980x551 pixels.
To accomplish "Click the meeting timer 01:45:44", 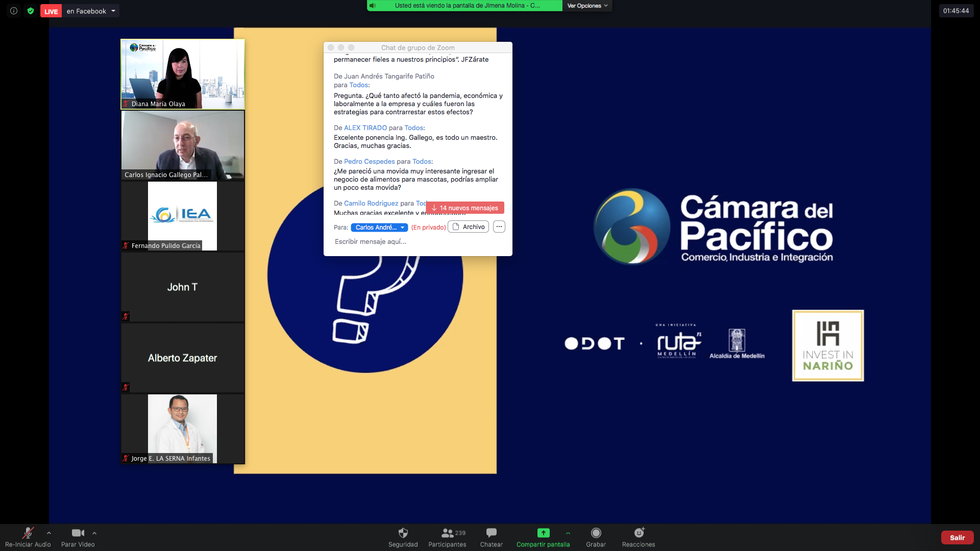I will point(956,11).
